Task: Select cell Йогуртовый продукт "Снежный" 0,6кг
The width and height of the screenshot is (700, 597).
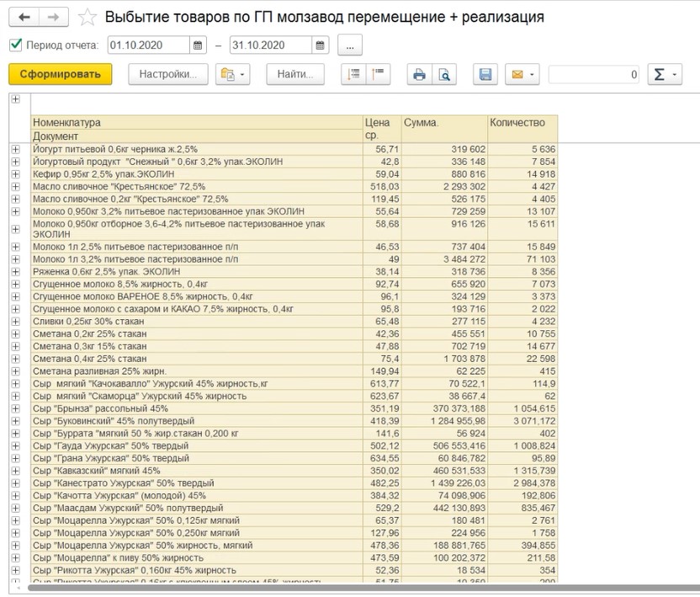Action: pos(197,162)
